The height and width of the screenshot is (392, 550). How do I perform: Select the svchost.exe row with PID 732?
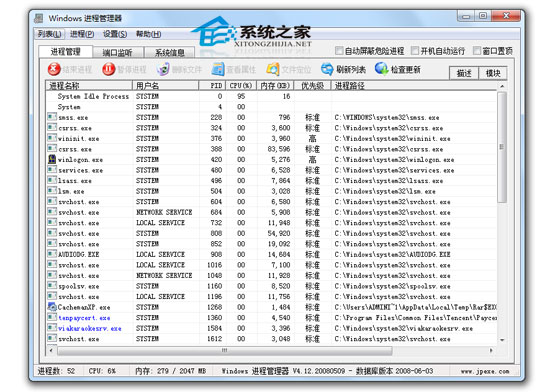[271, 223]
